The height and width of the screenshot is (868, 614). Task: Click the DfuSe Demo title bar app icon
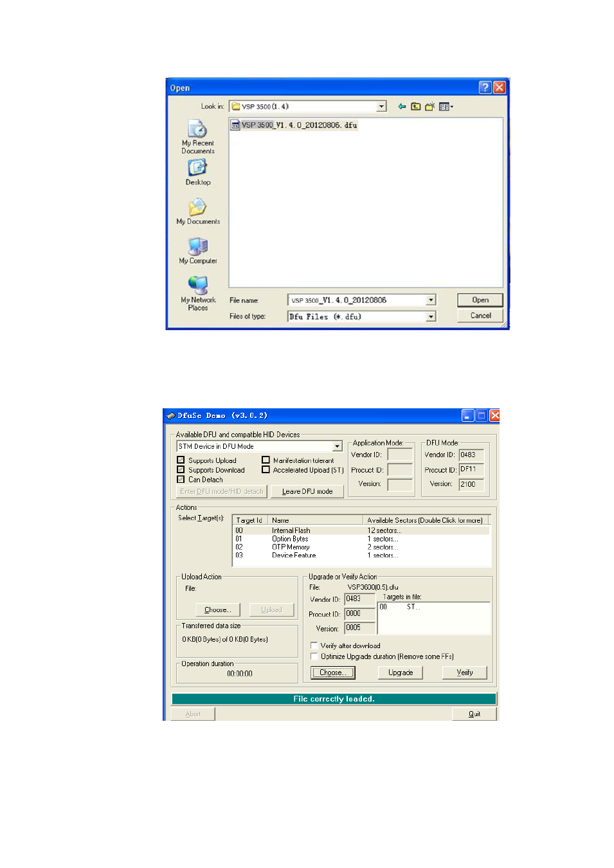click(170, 416)
